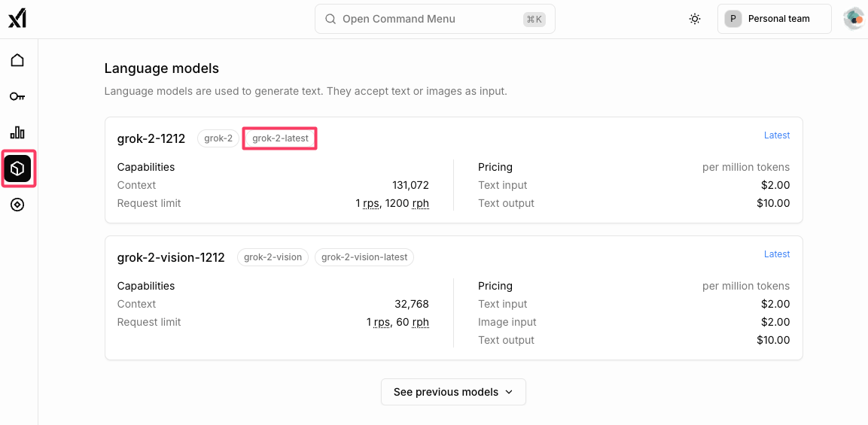Click the grok-2-latest alias tag
The width and height of the screenshot is (868, 425).
(280, 138)
